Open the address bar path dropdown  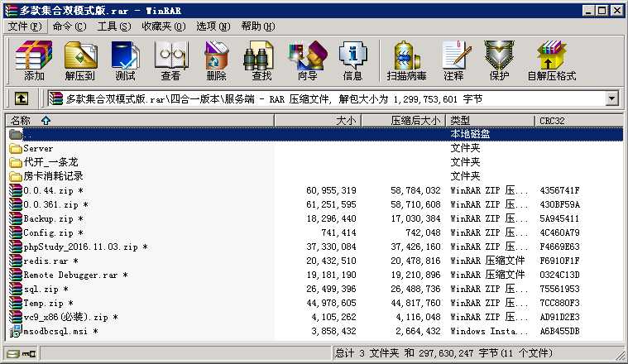612,98
